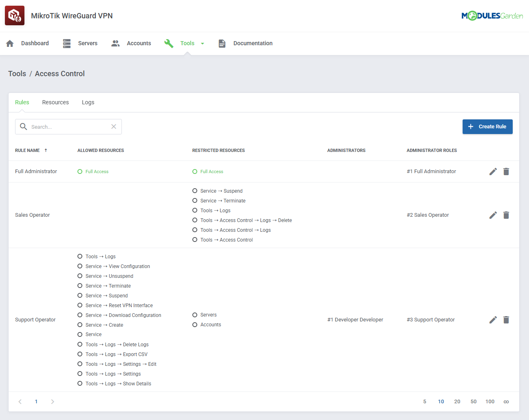Switch to the Resources tab
This screenshot has width=529, height=420.
tap(55, 102)
